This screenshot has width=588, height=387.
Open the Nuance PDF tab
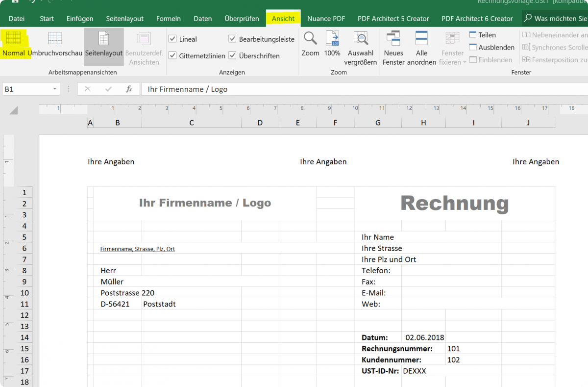click(326, 18)
